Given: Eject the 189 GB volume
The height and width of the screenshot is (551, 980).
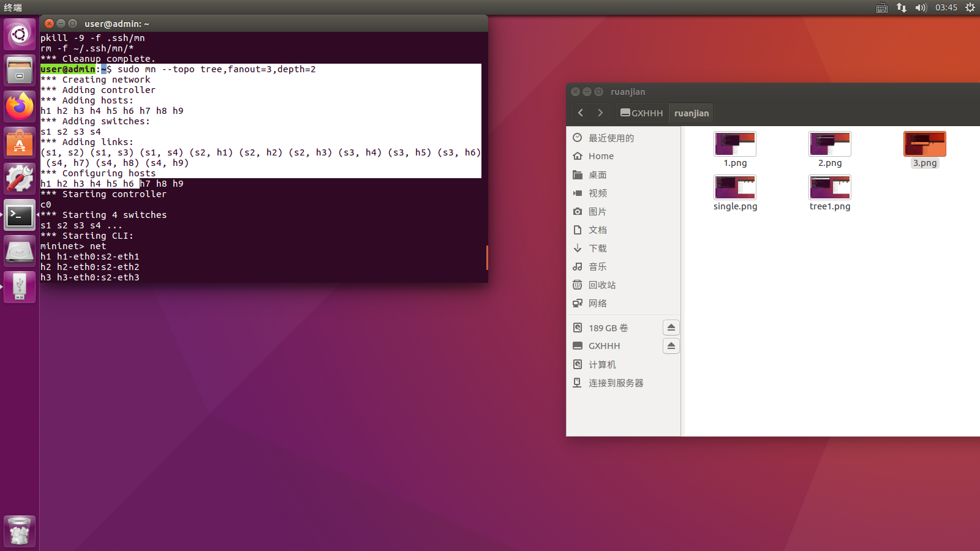Looking at the screenshot, I should tap(671, 328).
